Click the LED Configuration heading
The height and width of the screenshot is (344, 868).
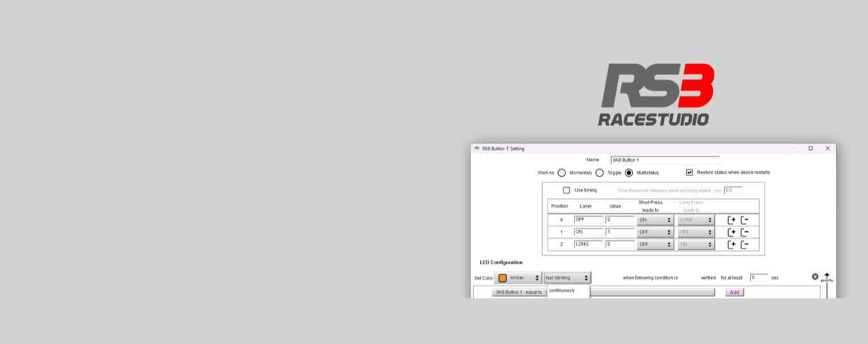pos(501,262)
